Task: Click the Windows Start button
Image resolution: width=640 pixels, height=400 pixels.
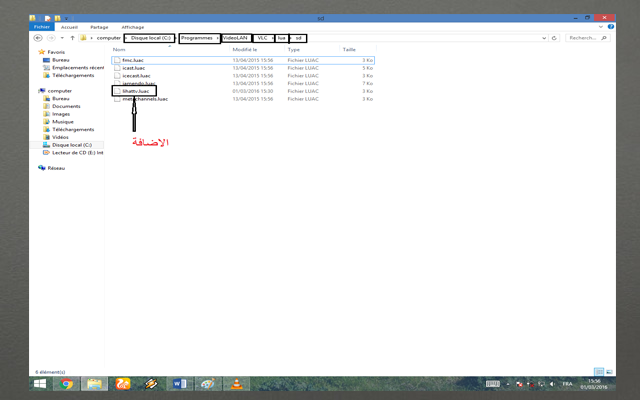Action: pos(40,383)
